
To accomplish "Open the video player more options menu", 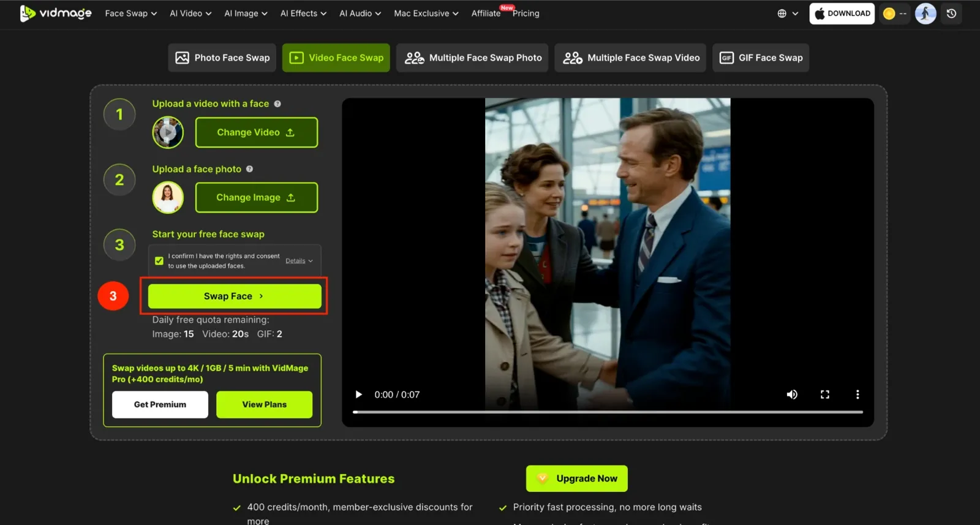I will (858, 395).
